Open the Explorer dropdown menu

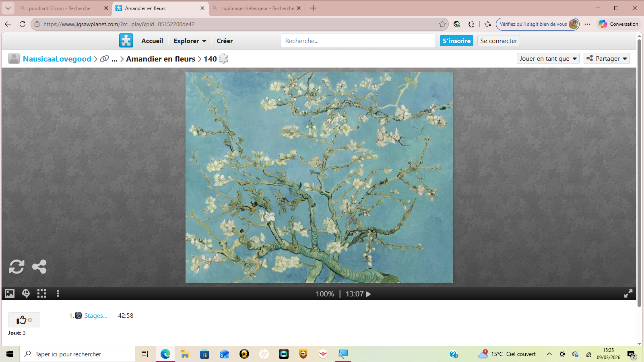tap(190, 41)
